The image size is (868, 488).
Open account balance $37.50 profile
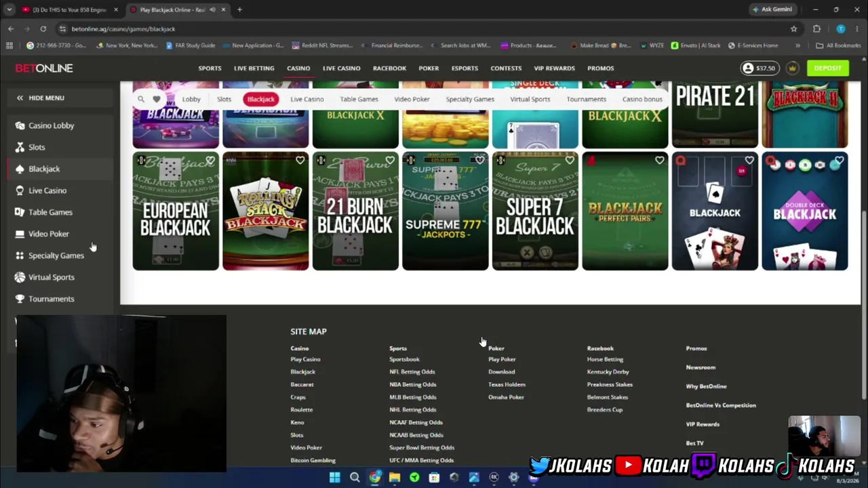[759, 68]
